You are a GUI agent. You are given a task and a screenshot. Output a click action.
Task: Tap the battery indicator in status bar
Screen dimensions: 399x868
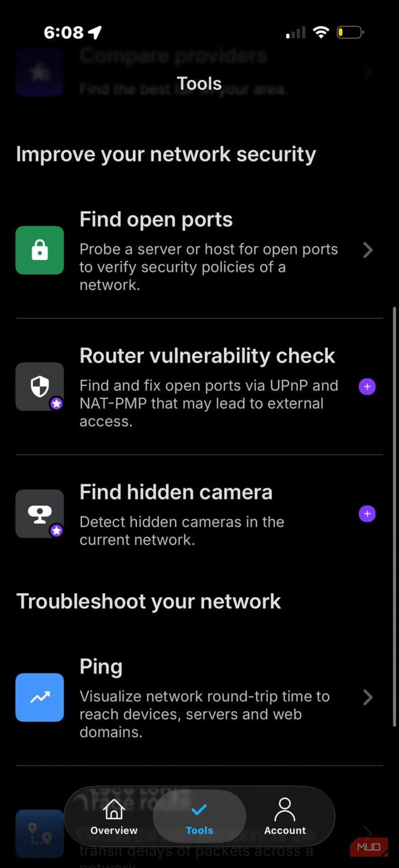pos(350,32)
